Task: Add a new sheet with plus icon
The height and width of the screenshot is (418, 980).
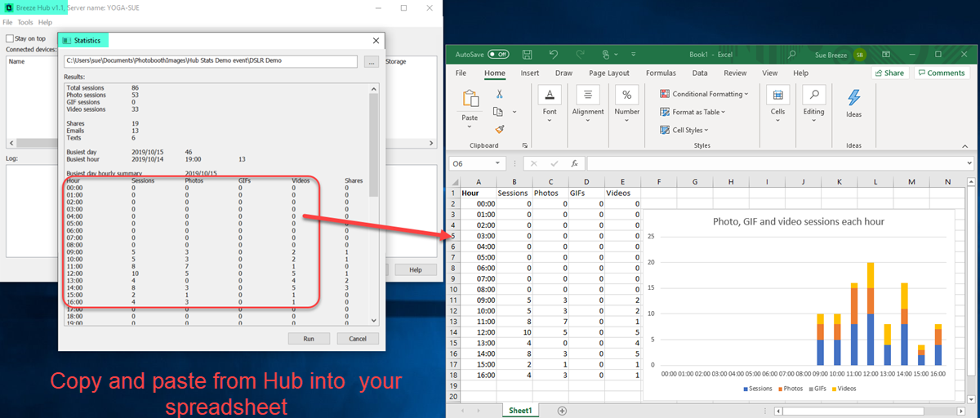Action: [x=562, y=411]
